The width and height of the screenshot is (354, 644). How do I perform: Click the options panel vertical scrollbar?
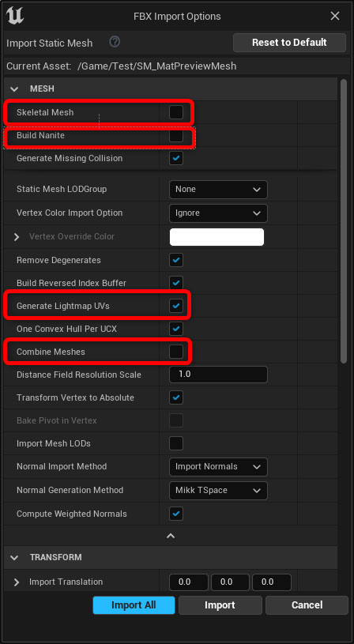click(344, 221)
